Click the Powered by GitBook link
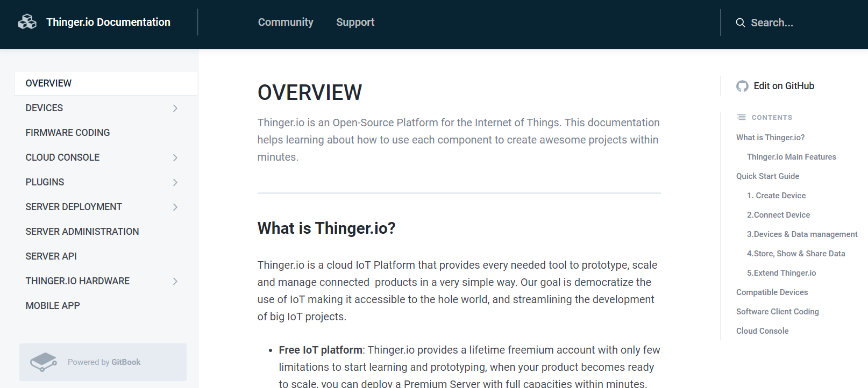 [103, 362]
